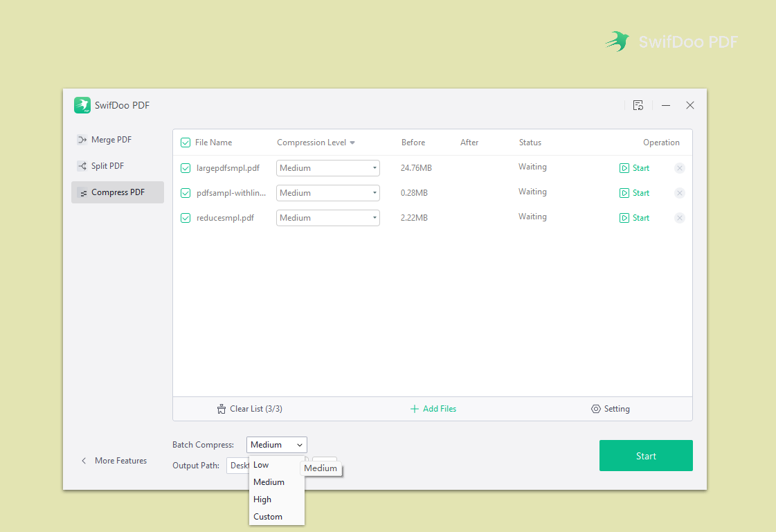Click Add Files

pyautogui.click(x=433, y=409)
